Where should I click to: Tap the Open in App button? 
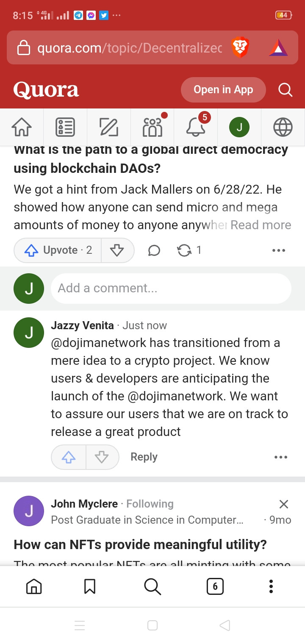[x=223, y=90]
